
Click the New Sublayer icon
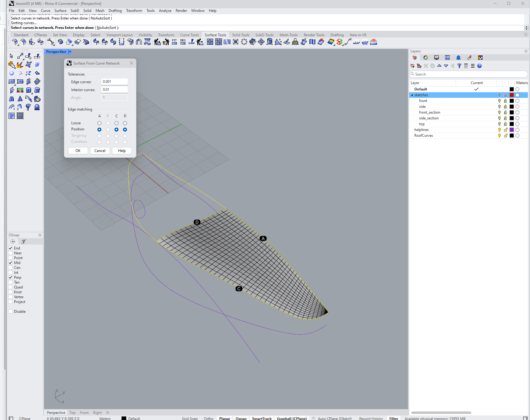point(419,66)
